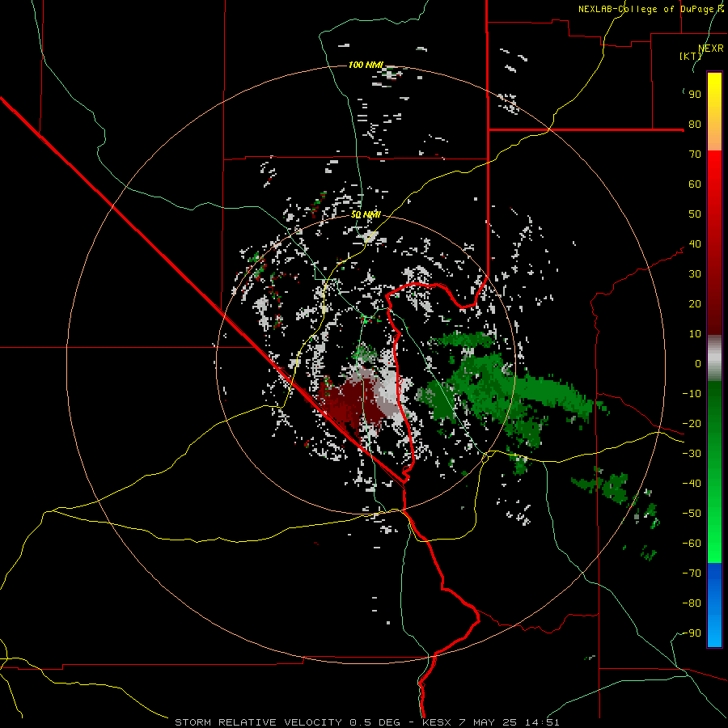Click the positive 30 knot scale label
Screen dimensions: 728x728
click(x=695, y=274)
